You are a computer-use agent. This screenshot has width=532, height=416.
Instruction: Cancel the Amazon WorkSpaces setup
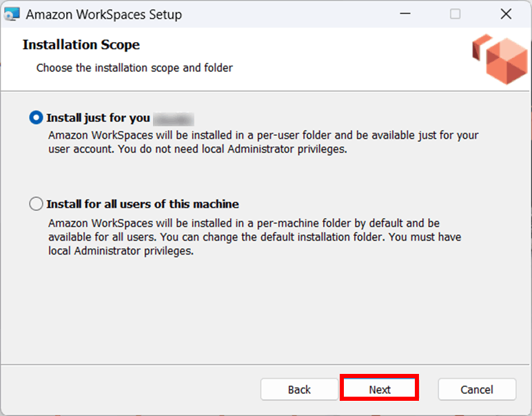point(477,389)
